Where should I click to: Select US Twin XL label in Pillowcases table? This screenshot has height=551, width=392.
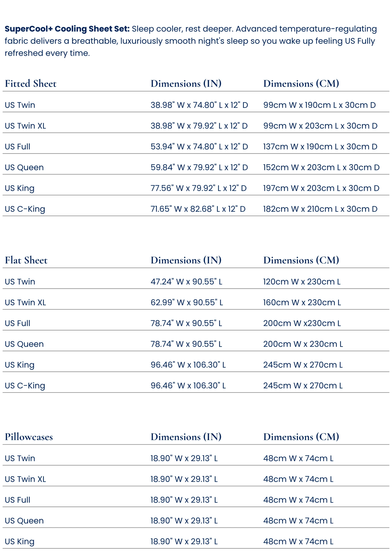25,479
